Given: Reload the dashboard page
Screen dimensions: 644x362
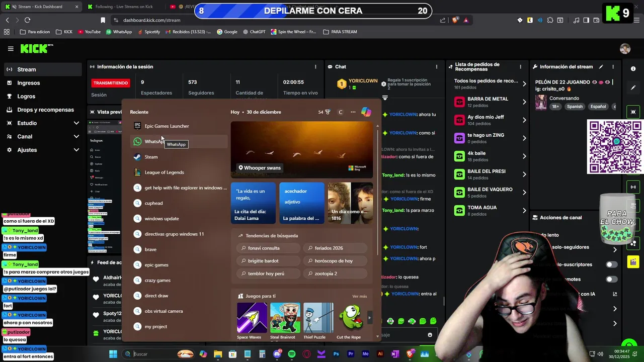Looking at the screenshot, I should tap(27, 20).
